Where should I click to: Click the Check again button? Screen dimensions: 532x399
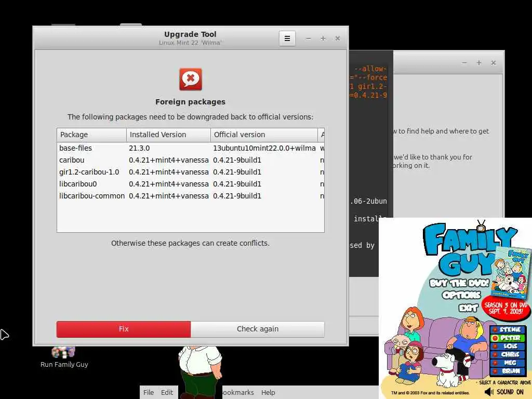tap(258, 329)
